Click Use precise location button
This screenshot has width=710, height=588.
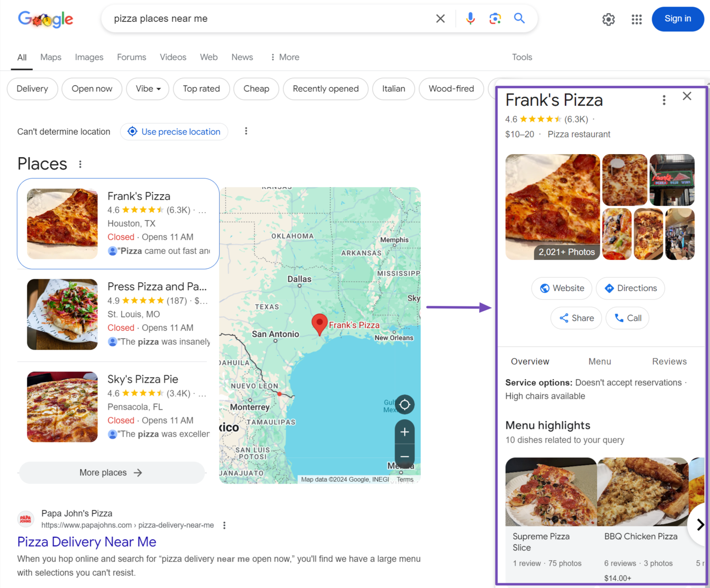174,132
